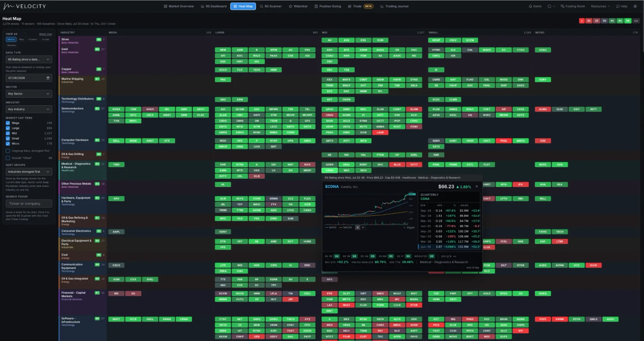
Task: Click the red 1 legend swatch
Action: point(582,21)
